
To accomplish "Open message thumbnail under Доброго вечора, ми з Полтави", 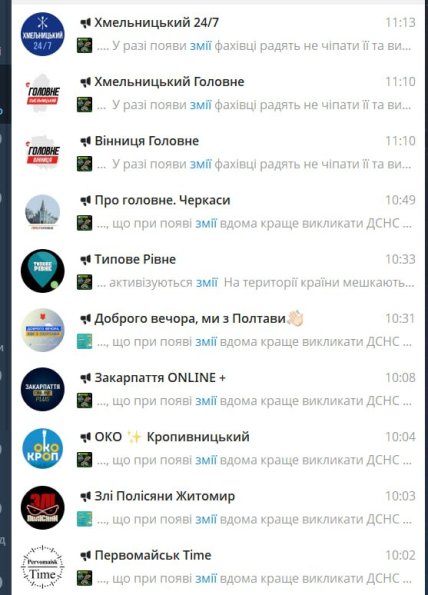I will (84, 342).
